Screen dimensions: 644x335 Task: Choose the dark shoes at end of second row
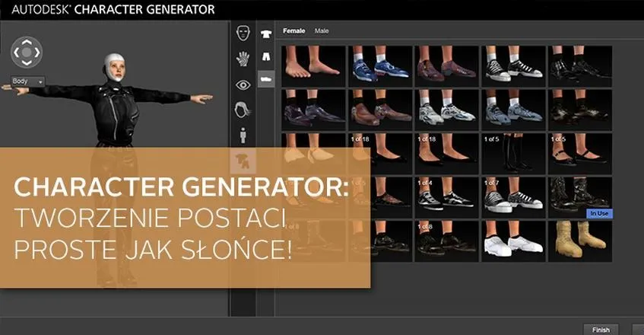click(580, 110)
